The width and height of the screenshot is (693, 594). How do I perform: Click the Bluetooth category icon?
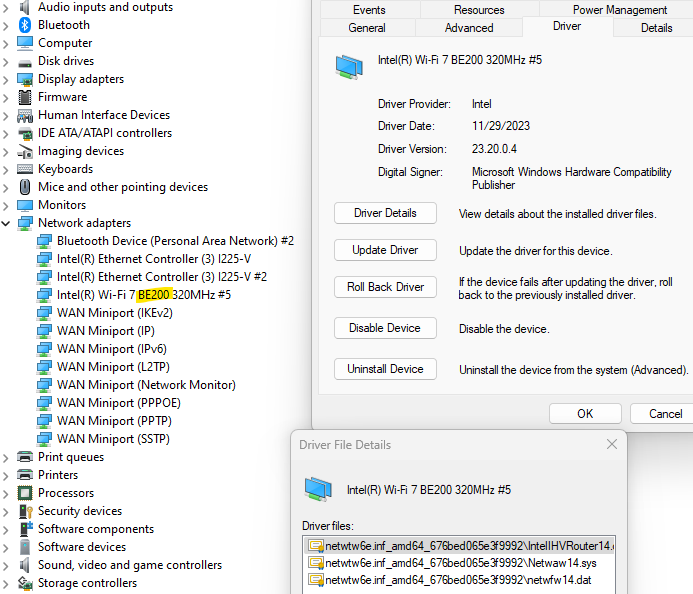(x=25, y=25)
